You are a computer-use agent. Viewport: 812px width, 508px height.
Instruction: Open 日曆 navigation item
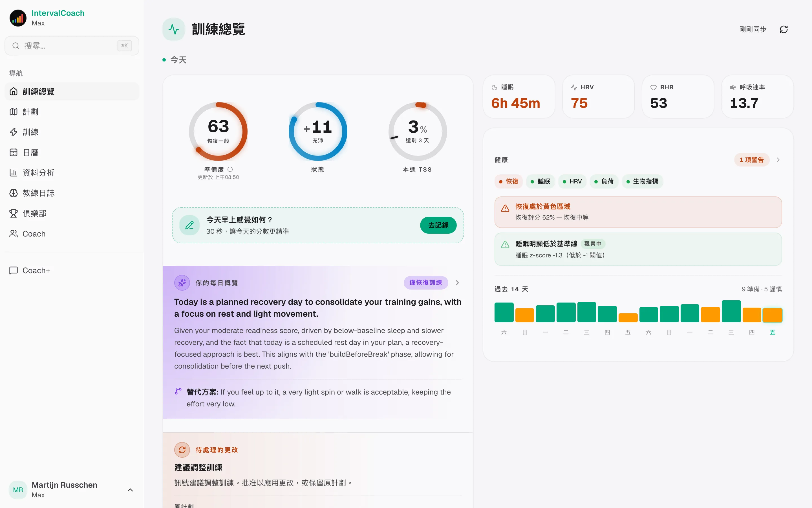(72, 152)
